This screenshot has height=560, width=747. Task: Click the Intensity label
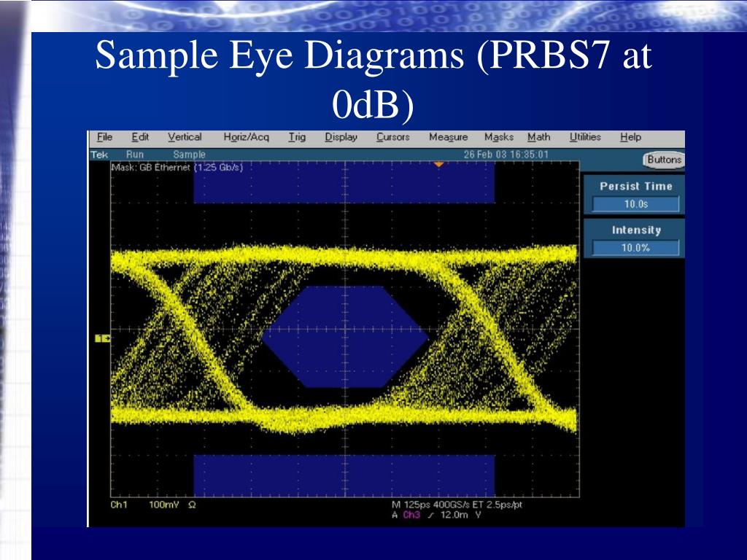point(636,230)
